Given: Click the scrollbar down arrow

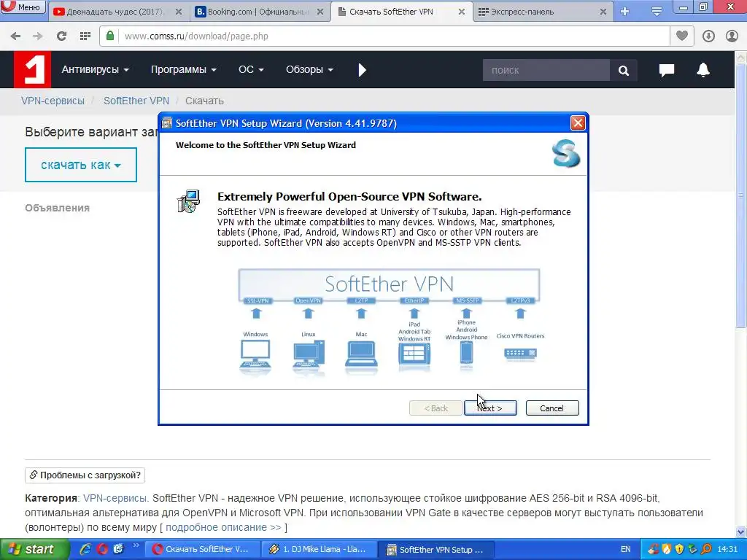Looking at the screenshot, I should [x=741, y=532].
